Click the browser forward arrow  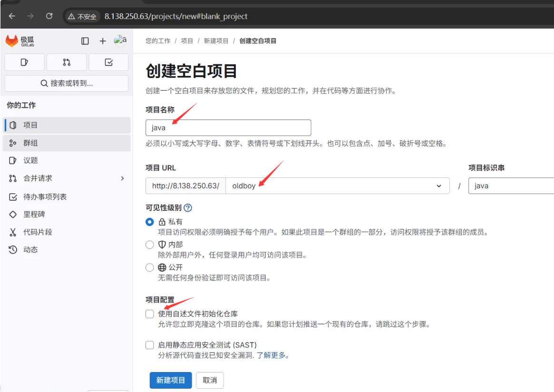click(x=30, y=16)
